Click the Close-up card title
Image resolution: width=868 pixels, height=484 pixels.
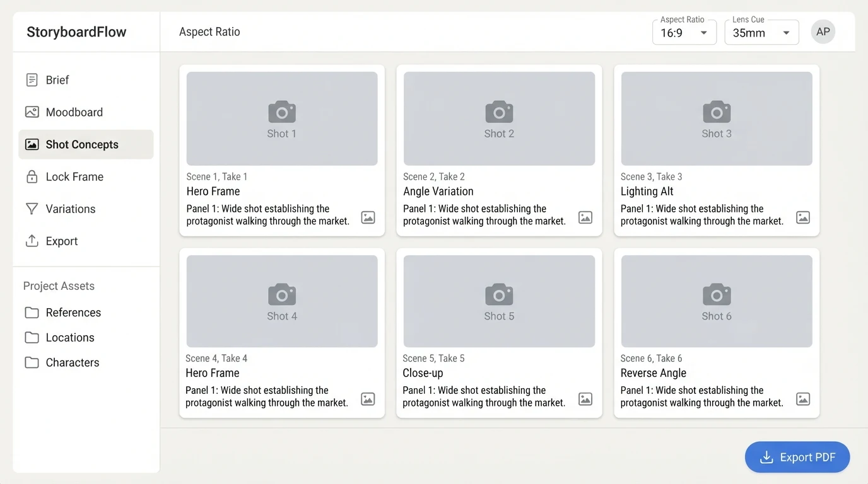click(423, 373)
